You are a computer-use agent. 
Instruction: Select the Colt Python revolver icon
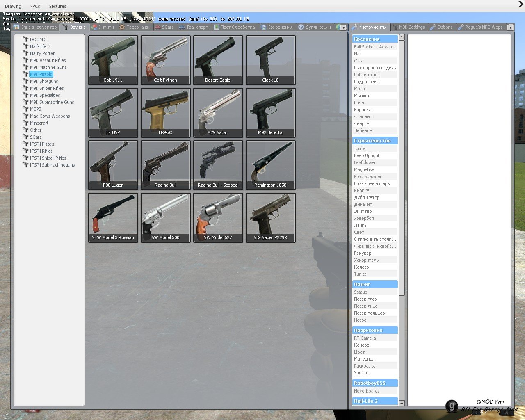pyautogui.click(x=166, y=60)
